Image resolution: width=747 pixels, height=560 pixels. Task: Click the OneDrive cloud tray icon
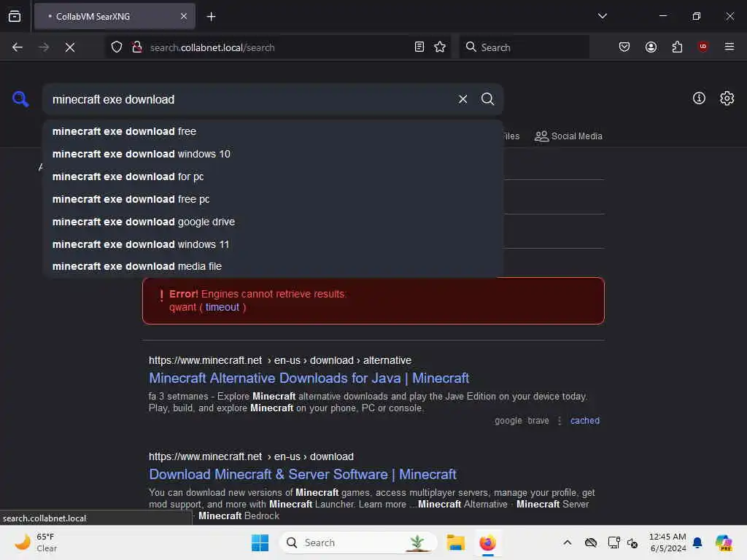[591, 542]
